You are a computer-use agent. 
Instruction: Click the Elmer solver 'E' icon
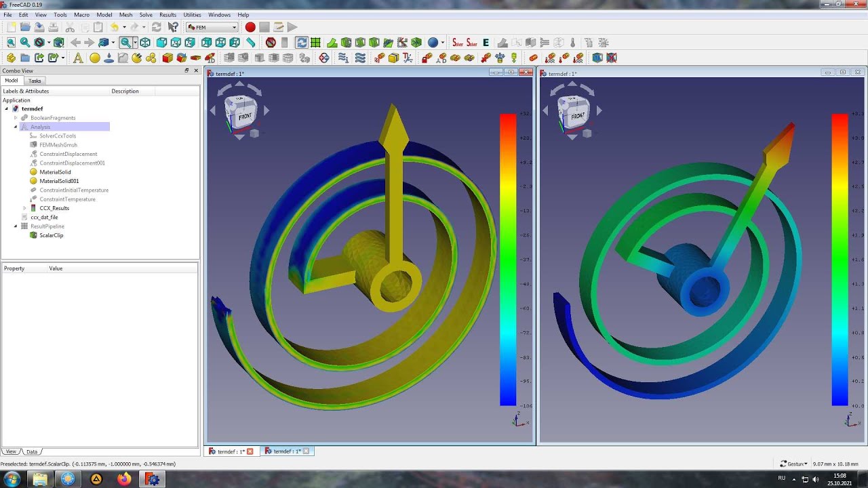pyautogui.click(x=486, y=43)
